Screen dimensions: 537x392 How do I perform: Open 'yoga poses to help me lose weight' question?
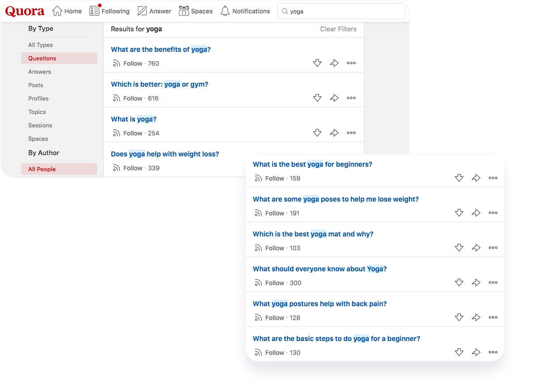pos(336,199)
